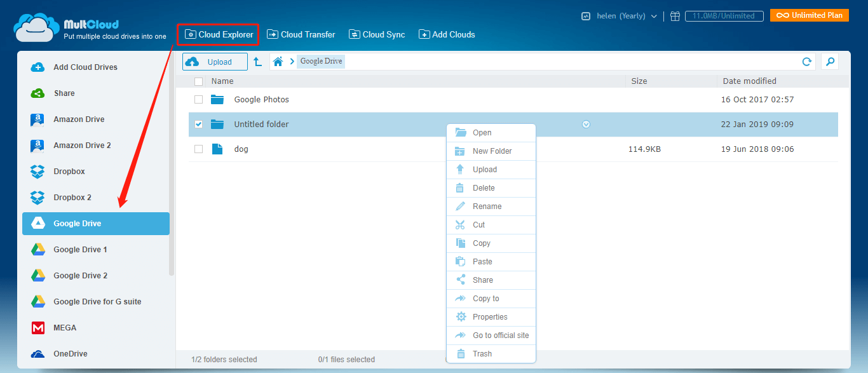Click the MultCloud cloud logo
This screenshot has width=868, height=373.
tap(37, 29)
